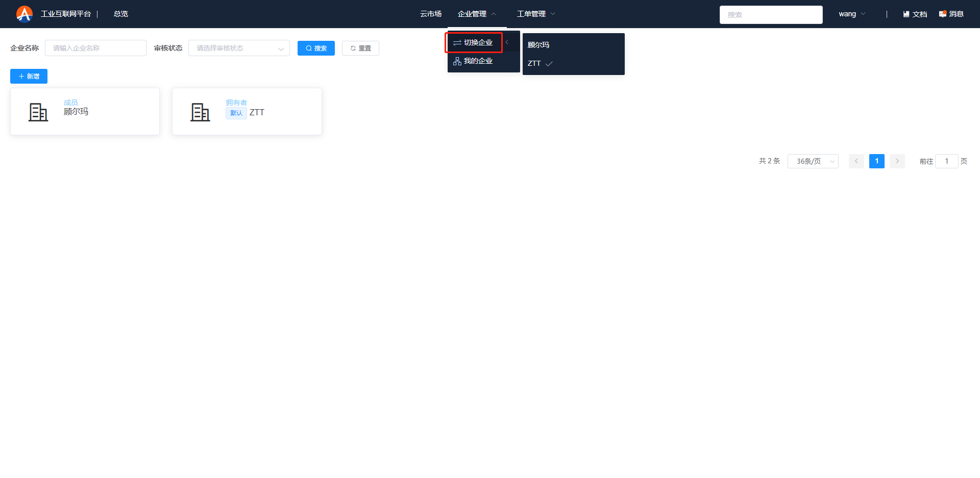
Task: Focus the 企业名称 input field
Action: [95, 48]
